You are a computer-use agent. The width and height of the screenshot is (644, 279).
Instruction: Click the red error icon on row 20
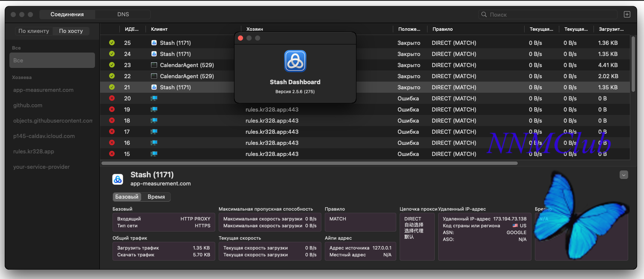point(112,98)
